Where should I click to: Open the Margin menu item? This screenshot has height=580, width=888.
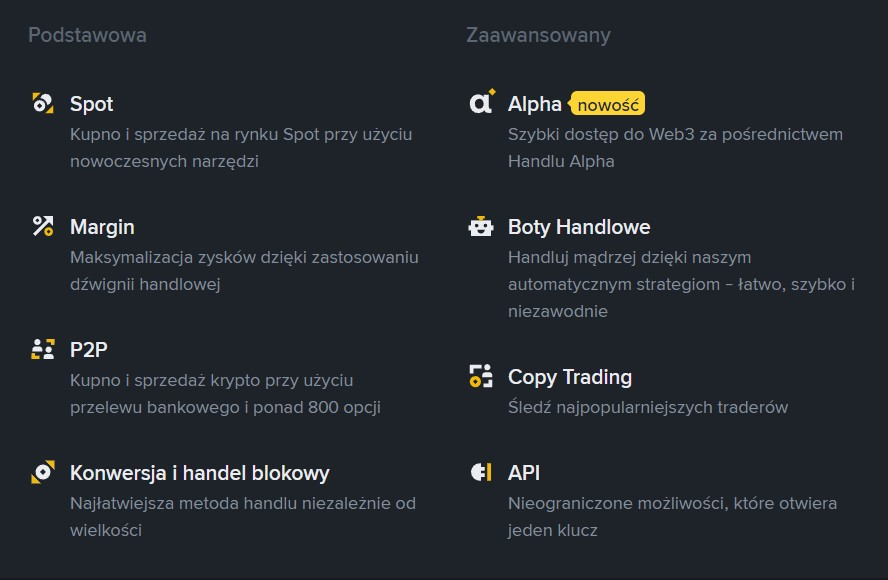pos(102,227)
